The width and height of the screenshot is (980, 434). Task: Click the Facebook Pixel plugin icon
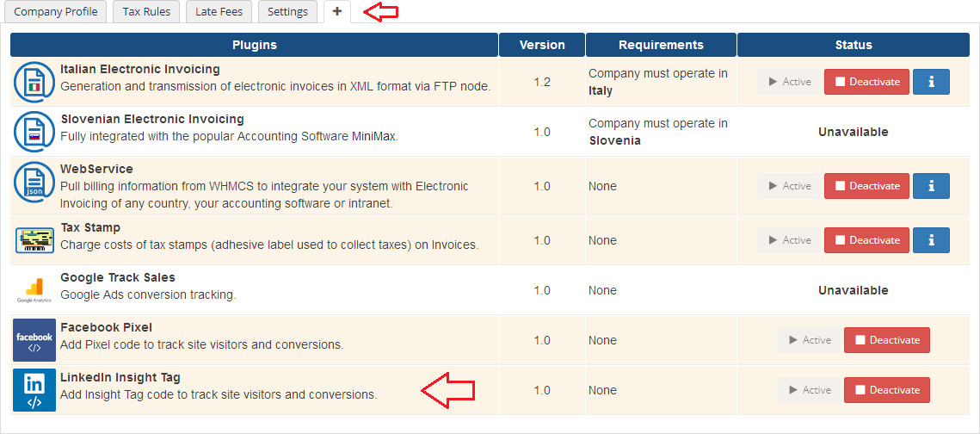[x=34, y=340]
